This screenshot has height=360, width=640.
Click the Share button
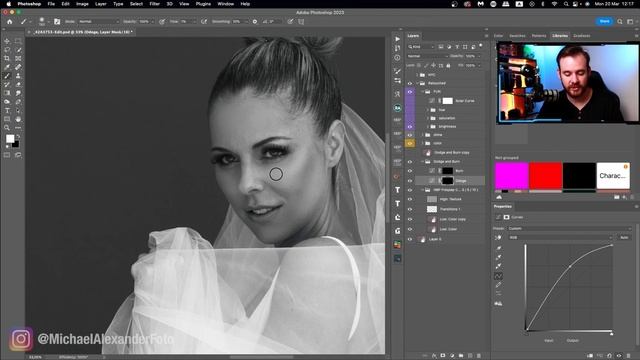click(604, 21)
